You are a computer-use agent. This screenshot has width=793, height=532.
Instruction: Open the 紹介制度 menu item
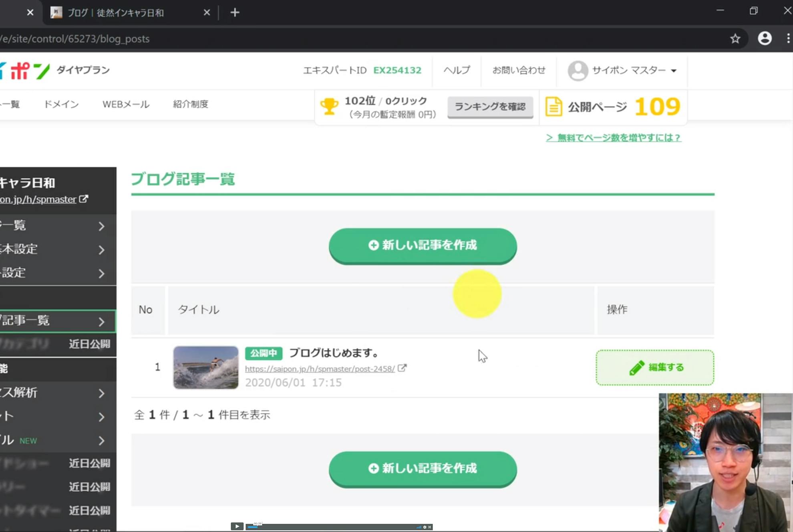tap(191, 104)
